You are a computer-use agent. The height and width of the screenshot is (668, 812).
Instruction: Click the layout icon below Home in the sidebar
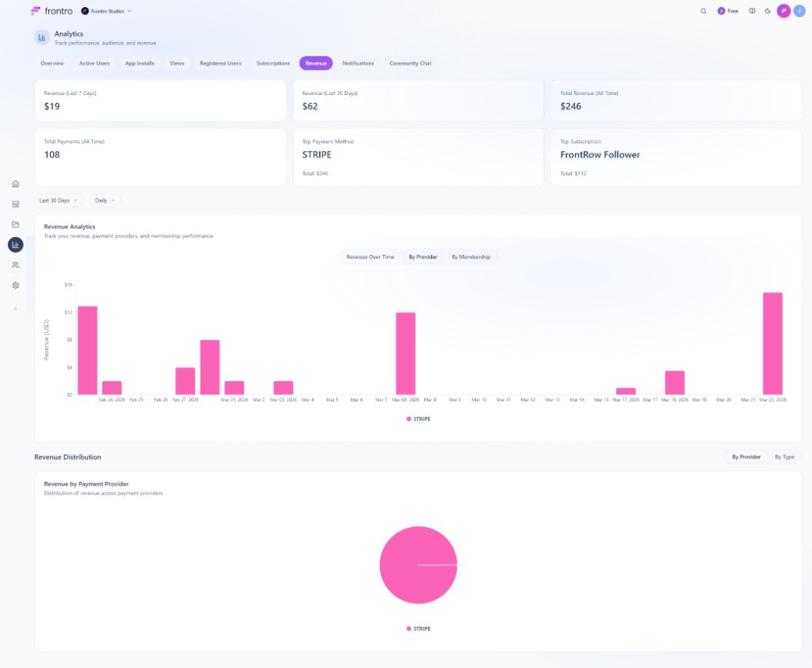15,204
